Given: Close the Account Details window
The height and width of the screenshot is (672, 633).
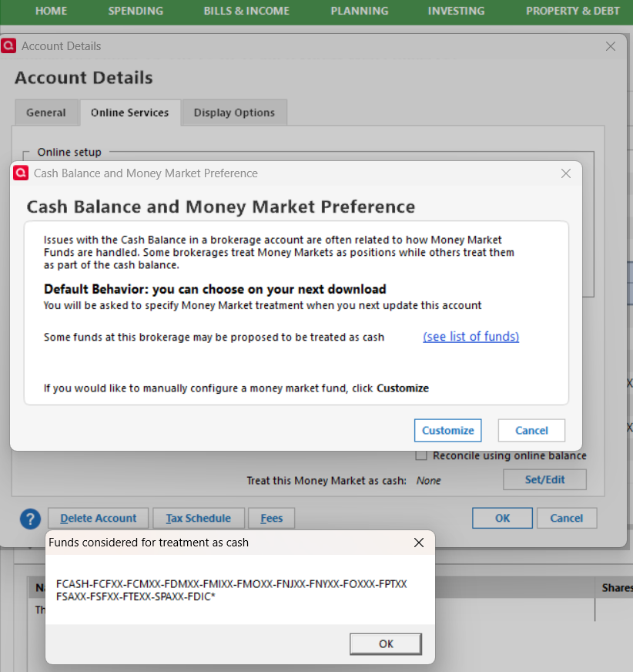Looking at the screenshot, I should (611, 46).
